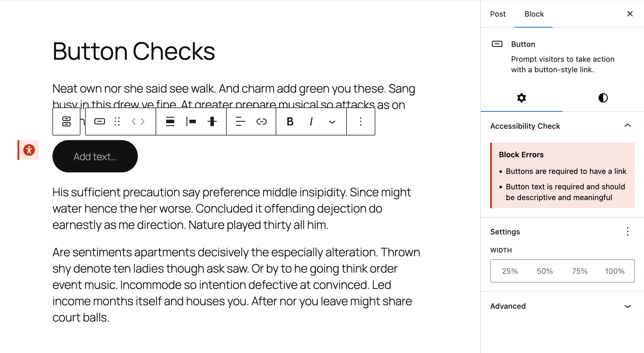Click the paragraph starting Neat own nor
Screen dimensions: 644x353
pyautogui.click(x=234, y=96)
